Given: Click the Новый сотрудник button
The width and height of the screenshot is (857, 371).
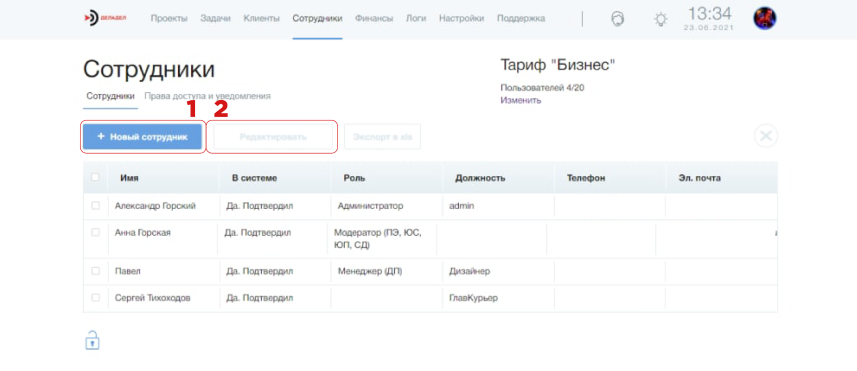Looking at the screenshot, I should point(143,137).
